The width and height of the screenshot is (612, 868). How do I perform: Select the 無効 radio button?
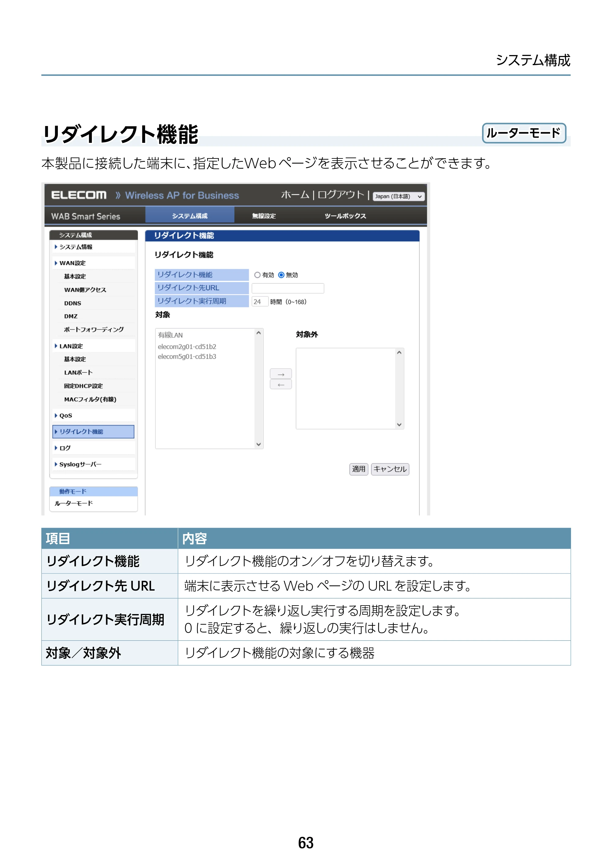[281, 275]
